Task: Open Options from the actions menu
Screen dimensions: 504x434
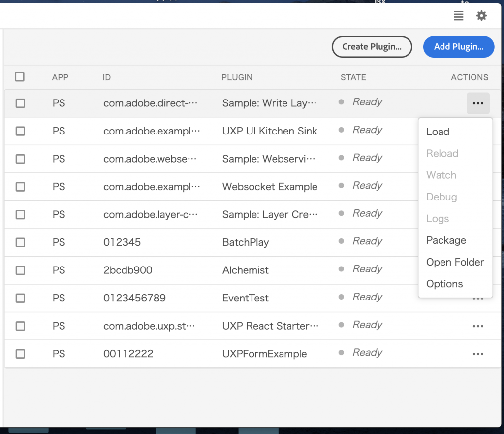Action: (444, 284)
